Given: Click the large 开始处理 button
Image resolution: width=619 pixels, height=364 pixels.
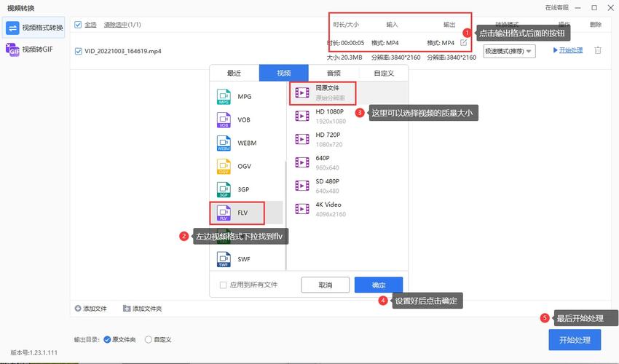Looking at the screenshot, I should click(575, 340).
